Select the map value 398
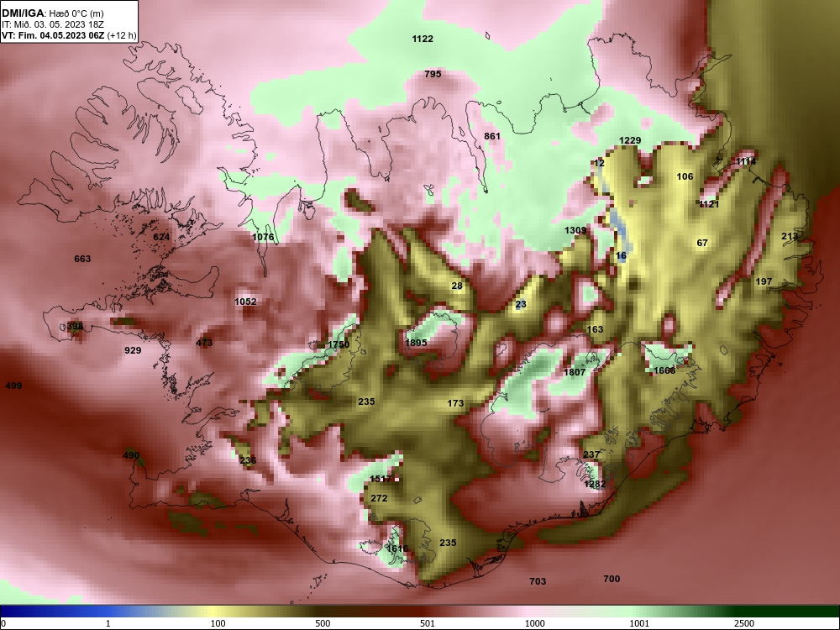840x630 pixels. click(75, 326)
